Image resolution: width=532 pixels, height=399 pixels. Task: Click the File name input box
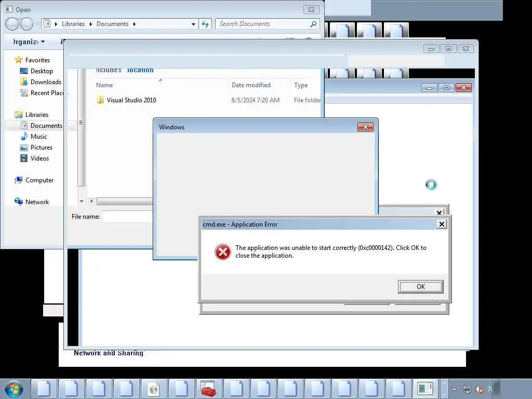(x=128, y=217)
